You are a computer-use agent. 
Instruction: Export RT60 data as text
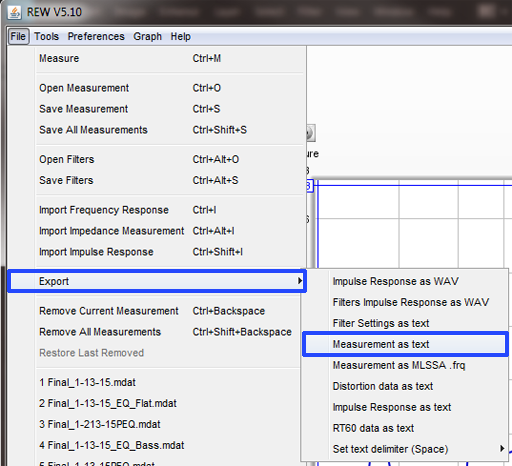tap(405, 428)
